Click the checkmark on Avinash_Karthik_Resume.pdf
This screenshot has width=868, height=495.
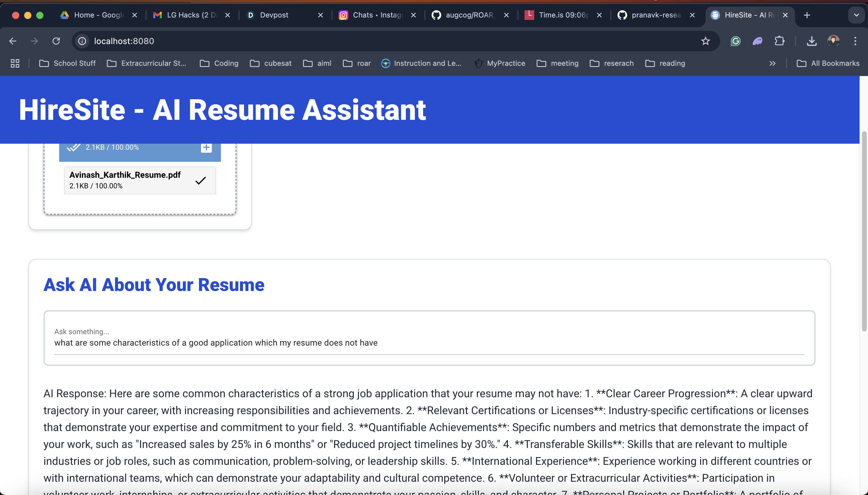tap(200, 180)
